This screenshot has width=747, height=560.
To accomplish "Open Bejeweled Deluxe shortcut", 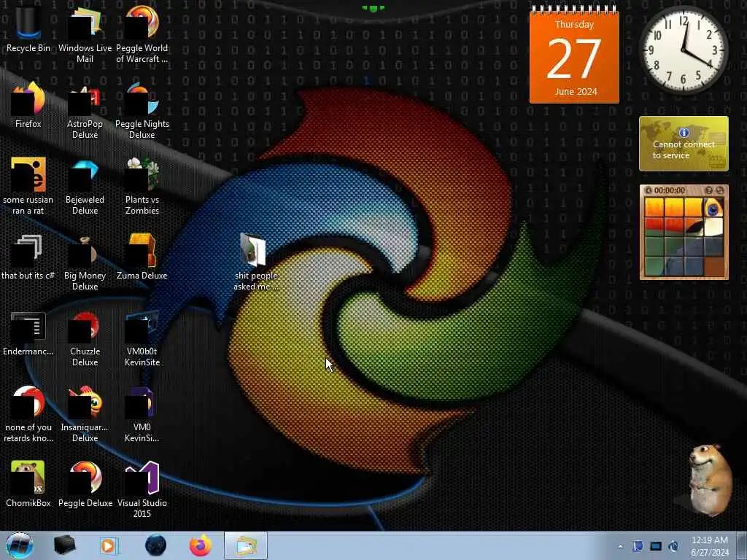I will (85, 186).
